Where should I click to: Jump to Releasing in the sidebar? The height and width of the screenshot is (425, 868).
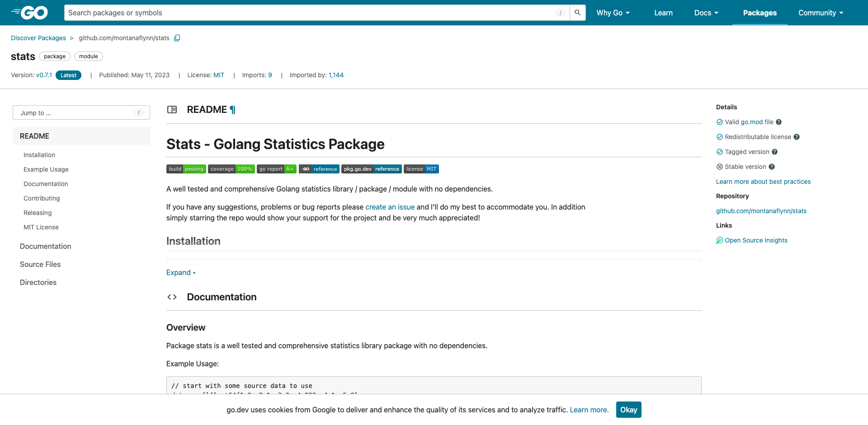click(x=38, y=213)
